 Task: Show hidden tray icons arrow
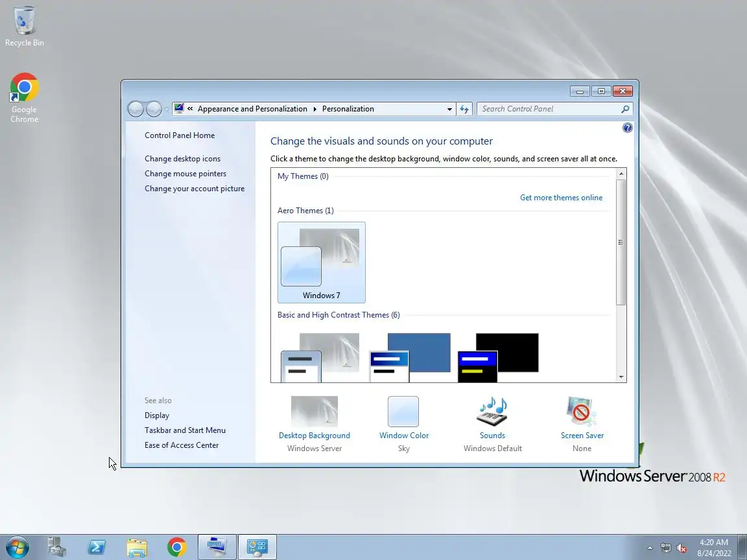point(650,548)
